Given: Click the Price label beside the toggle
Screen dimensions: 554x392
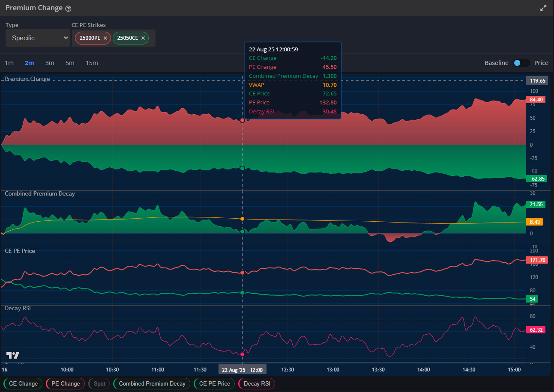Looking at the screenshot, I should pyautogui.click(x=541, y=62).
